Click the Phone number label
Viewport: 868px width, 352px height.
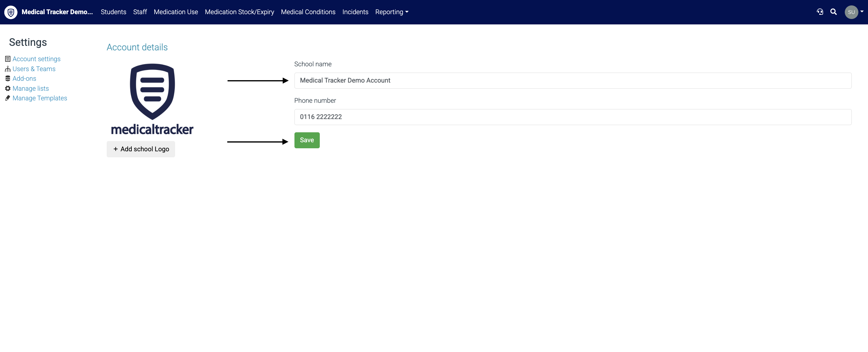(x=315, y=100)
